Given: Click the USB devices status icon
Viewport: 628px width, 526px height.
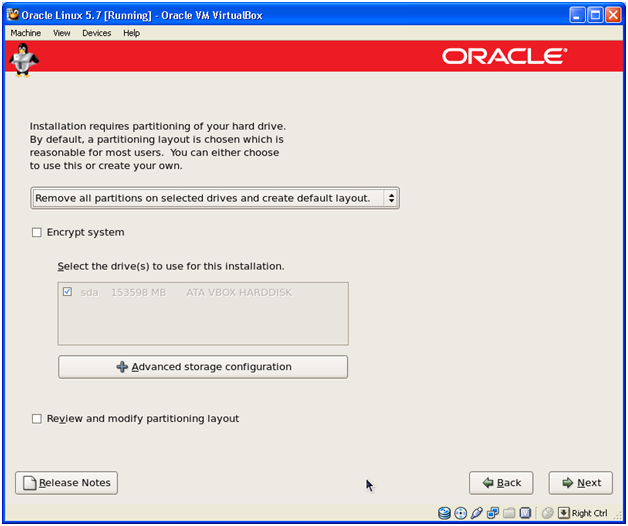Looking at the screenshot, I should (477, 513).
